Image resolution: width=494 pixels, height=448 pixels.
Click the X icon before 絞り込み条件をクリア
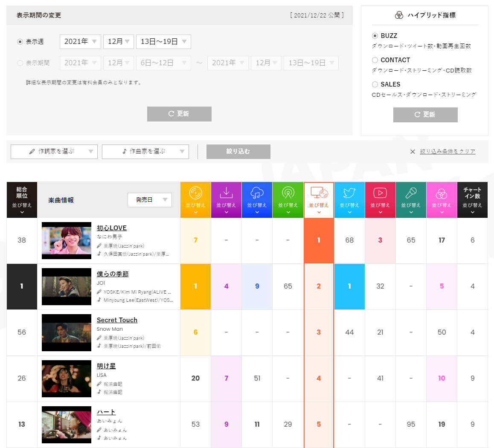[x=413, y=152]
